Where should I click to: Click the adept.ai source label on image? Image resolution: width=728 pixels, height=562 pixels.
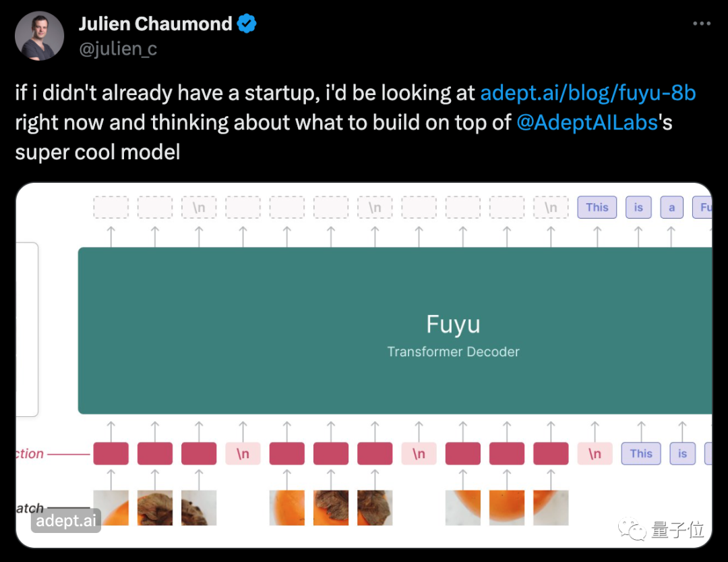[x=66, y=521]
